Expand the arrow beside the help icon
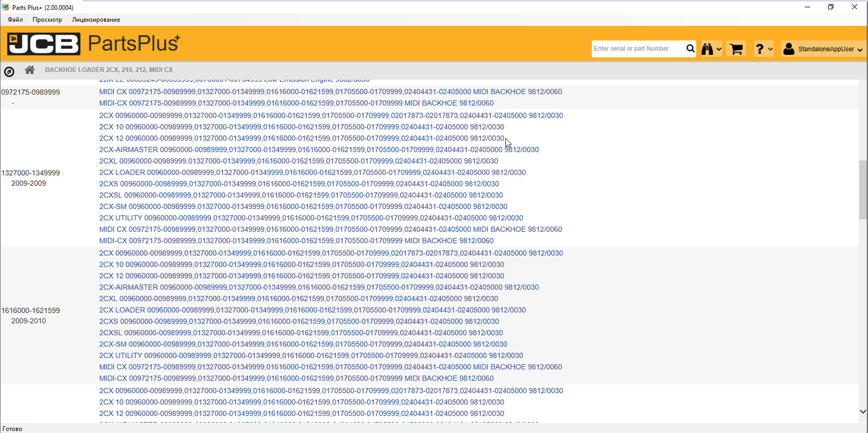Viewport: 868px width, 433px height. point(771,50)
